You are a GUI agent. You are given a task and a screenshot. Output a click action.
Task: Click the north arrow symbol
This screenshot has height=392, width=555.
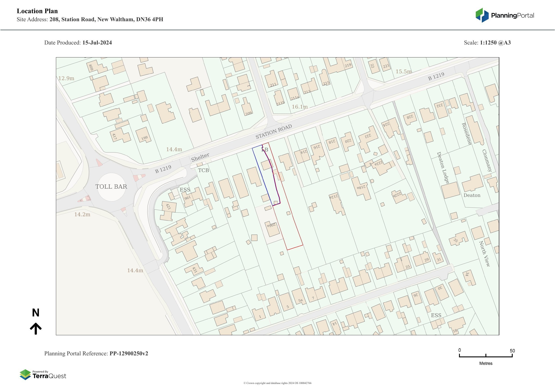36,328
